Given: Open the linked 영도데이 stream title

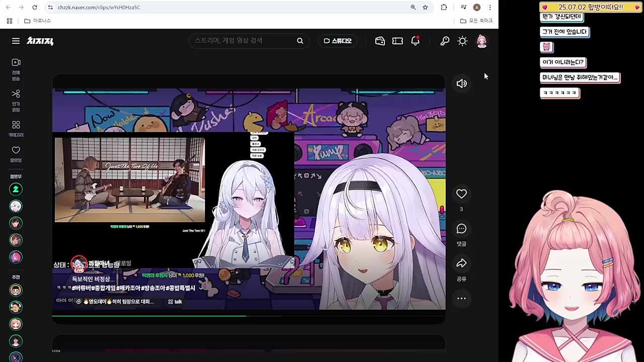Looking at the screenshot, I should point(116,302).
